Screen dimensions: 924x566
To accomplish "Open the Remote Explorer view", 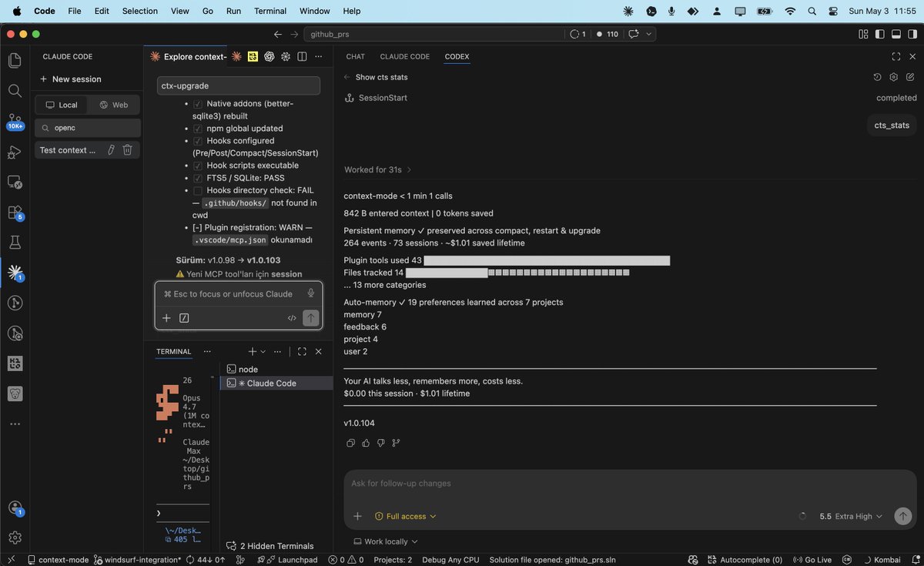I will [x=15, y=182].
